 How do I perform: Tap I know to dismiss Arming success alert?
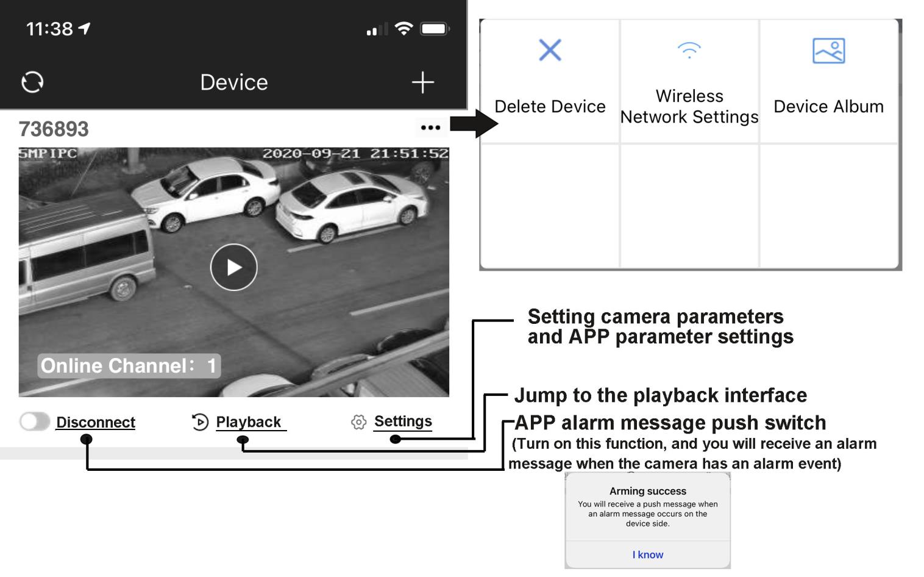click(647, 554)
